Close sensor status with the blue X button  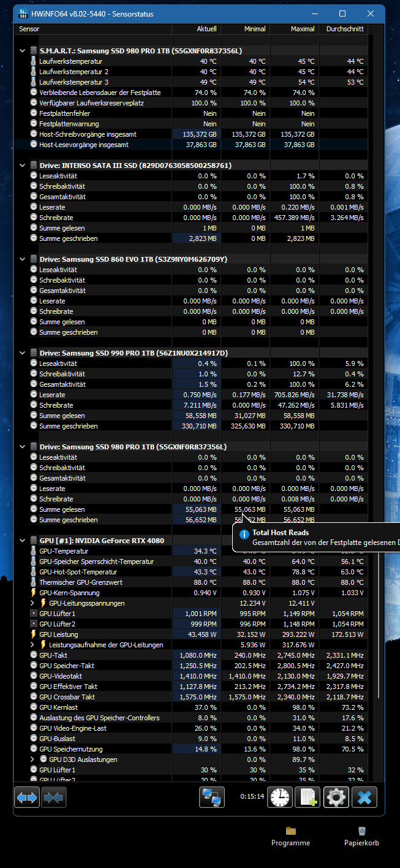(x=364, y=797)
